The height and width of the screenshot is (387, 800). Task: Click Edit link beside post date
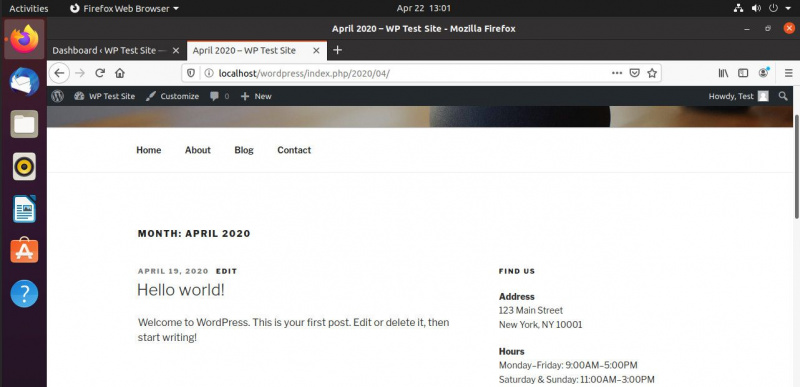coord(227,271)
